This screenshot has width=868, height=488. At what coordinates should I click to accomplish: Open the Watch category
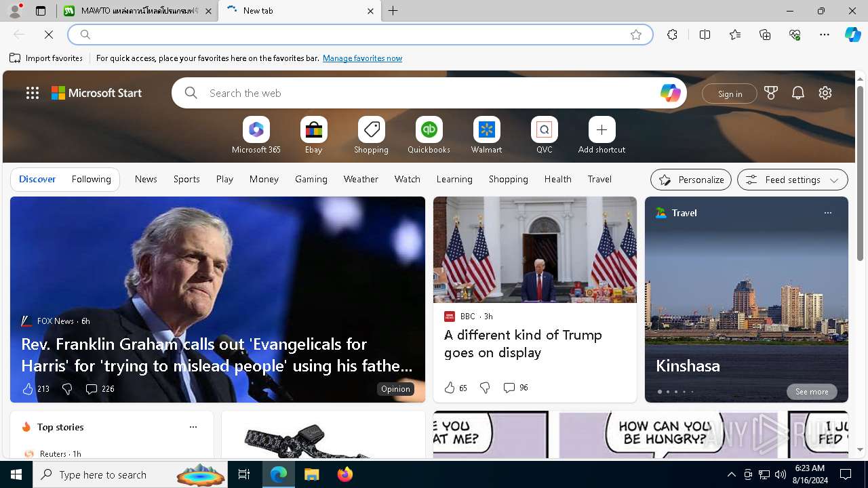click(408, 179)
